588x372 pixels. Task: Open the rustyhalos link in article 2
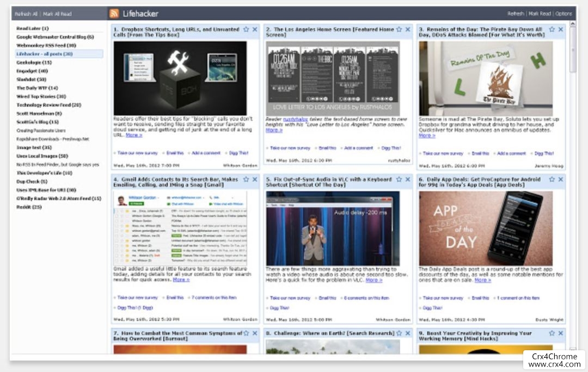[x=296, y=119]
